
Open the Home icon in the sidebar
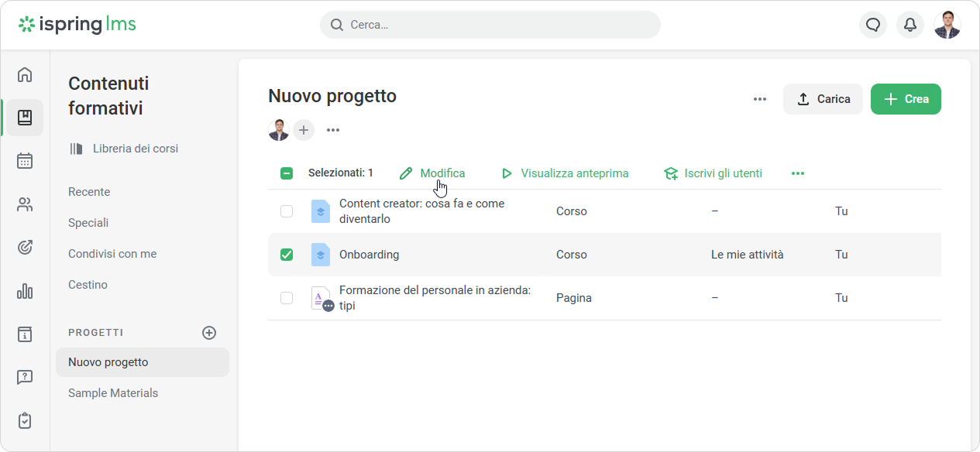[25, 74]
